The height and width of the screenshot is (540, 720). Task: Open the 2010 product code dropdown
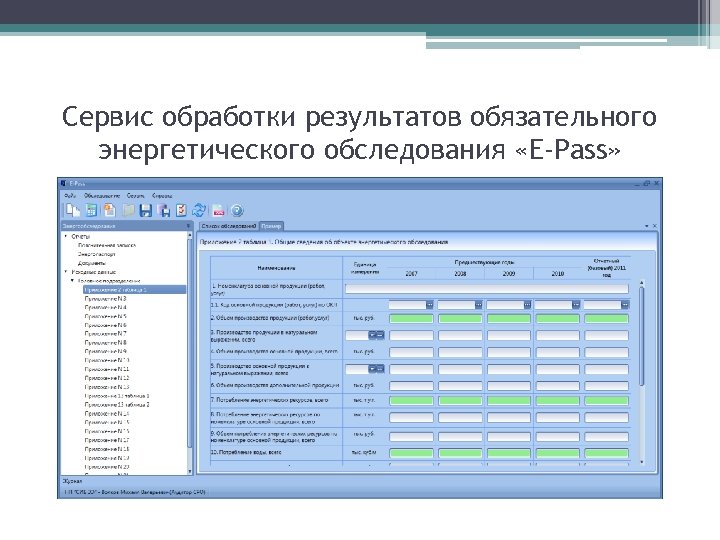[576, 304]
